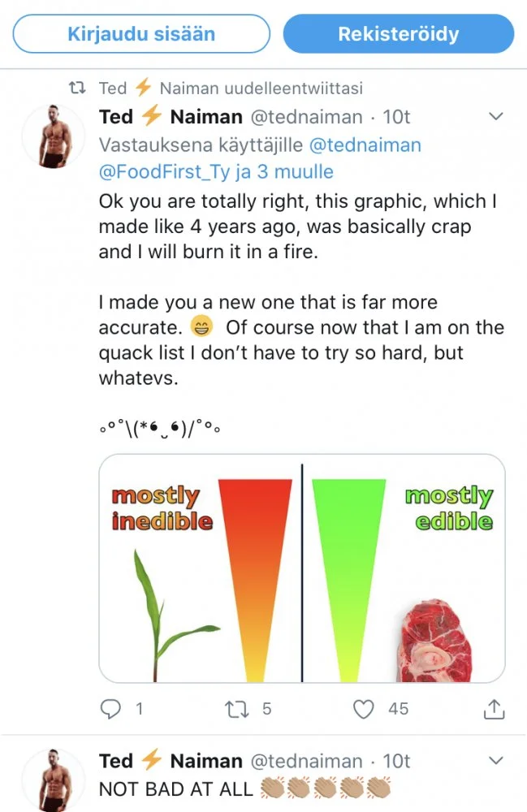Image resolution: width=527 pixels, height=812 pixels.
Task: Open Ted Naiman's profile avatar in first tweet
Action: (x=53, y=136)
